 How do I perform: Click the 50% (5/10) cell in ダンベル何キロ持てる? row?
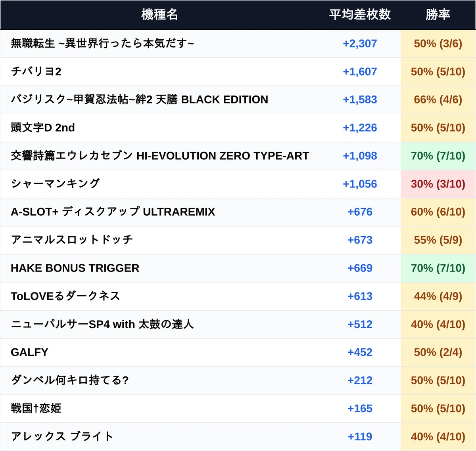438,380
